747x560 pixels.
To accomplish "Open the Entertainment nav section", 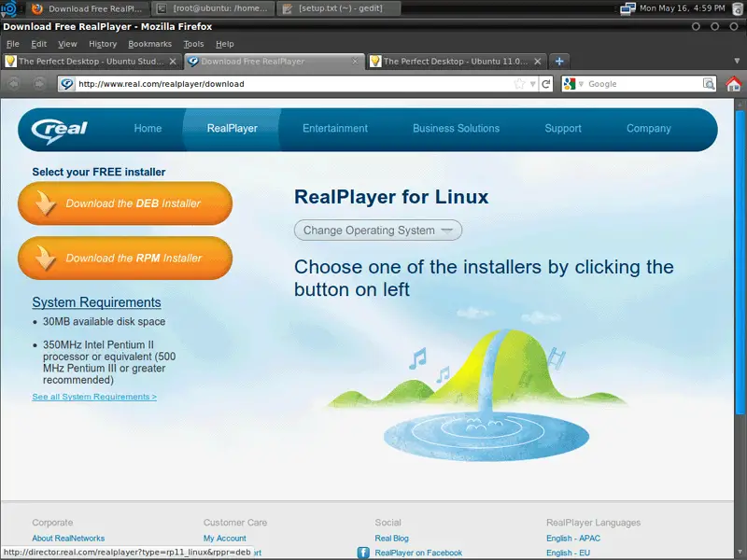I will point(335,129).
